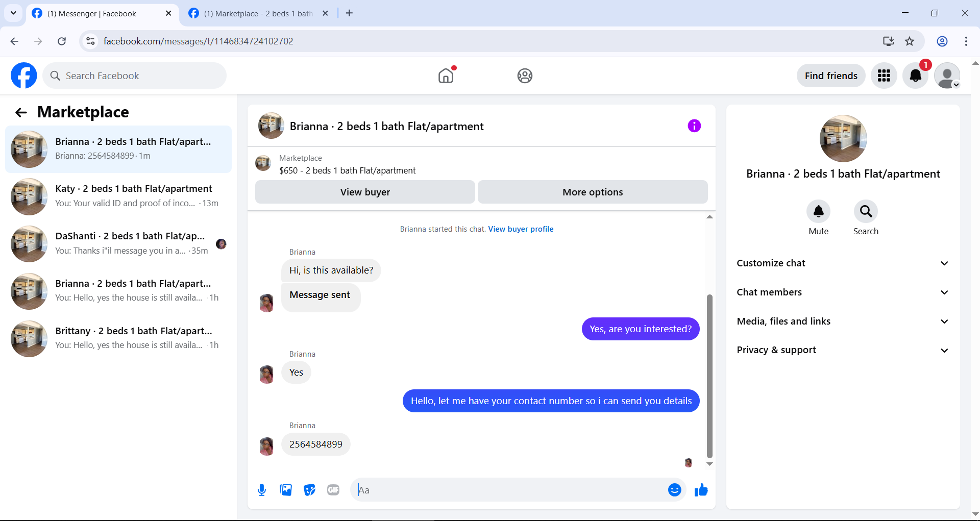
Task: Click the listing thumbnail in chat header
Action: tap(271, 126)
